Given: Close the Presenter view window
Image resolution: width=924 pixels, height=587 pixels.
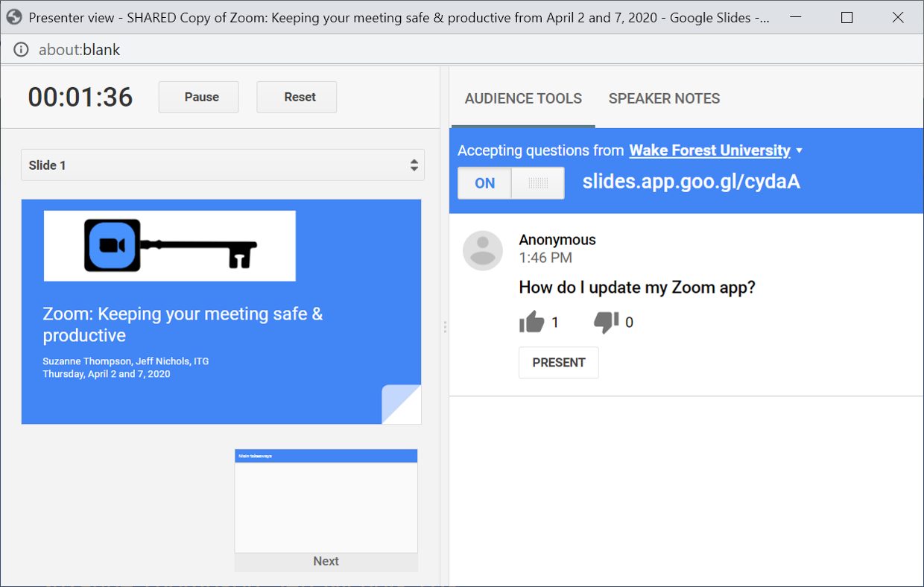Looking at the screenshot, I should 898,18.
